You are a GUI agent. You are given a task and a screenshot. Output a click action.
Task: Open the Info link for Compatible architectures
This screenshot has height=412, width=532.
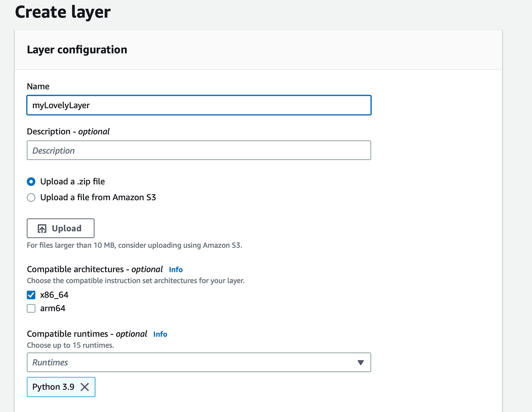pyautogui.click(x=176, y=270)
